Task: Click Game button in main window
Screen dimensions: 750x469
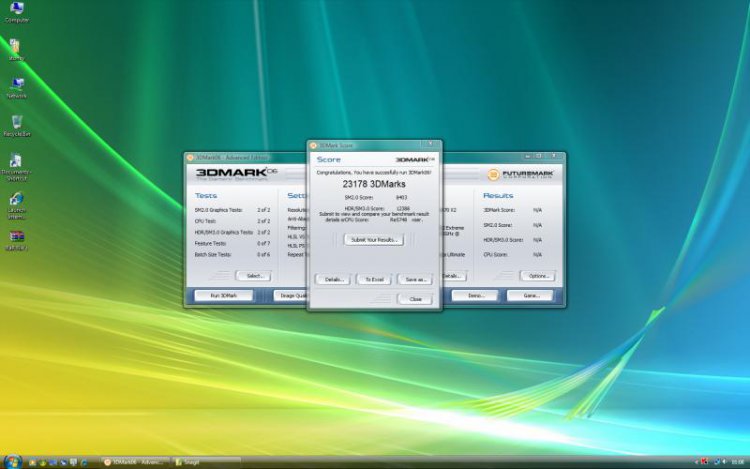Action: (x=530, y=295)
